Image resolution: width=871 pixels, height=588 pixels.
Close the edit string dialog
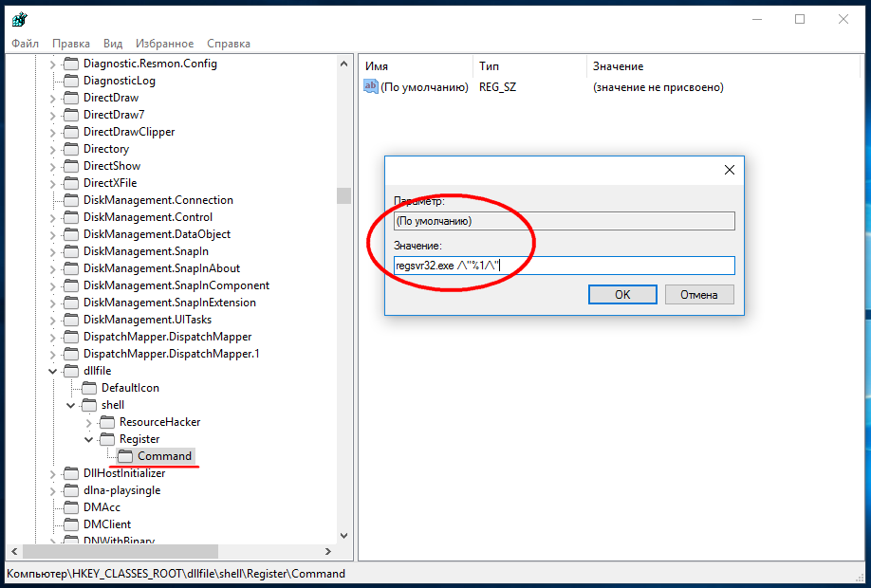click(x=730, y=170)
